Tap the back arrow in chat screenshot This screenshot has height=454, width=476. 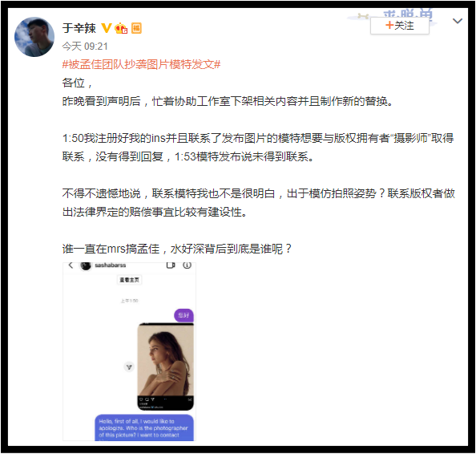pyautogui.click(x=71, y=266)
